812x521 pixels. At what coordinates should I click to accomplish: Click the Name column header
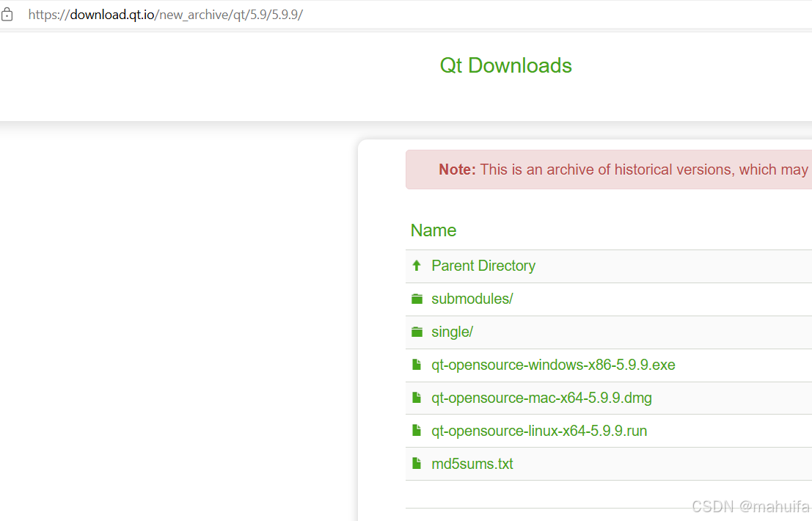(x=434, y=230)
